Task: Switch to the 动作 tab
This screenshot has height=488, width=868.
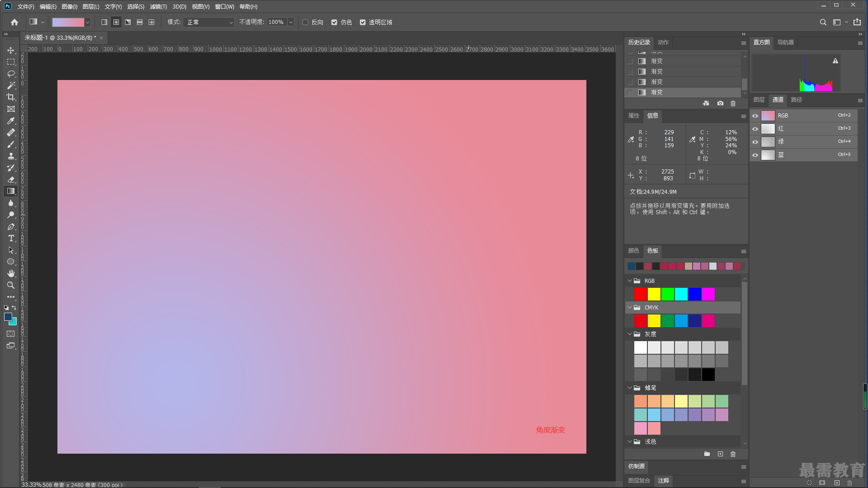Action: pos(663,42)
